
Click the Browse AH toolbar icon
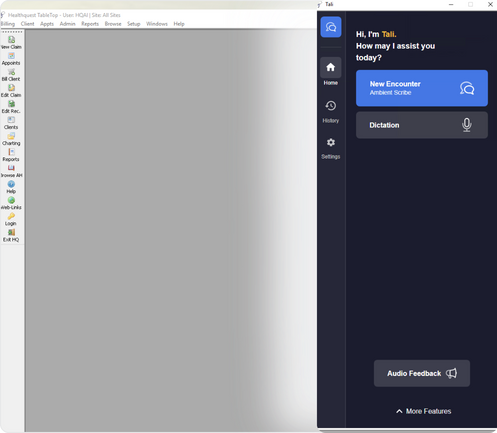(x=11, y=168)
